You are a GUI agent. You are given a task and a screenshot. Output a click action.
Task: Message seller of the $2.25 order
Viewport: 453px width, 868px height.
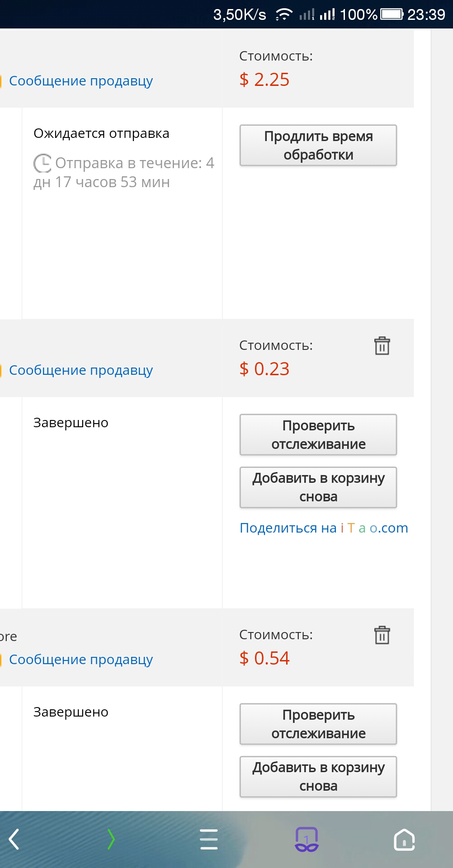81,81
